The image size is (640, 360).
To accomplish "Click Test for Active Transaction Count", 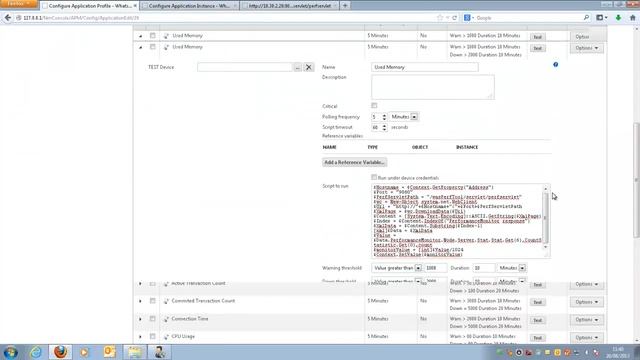I will click(538, 285).
